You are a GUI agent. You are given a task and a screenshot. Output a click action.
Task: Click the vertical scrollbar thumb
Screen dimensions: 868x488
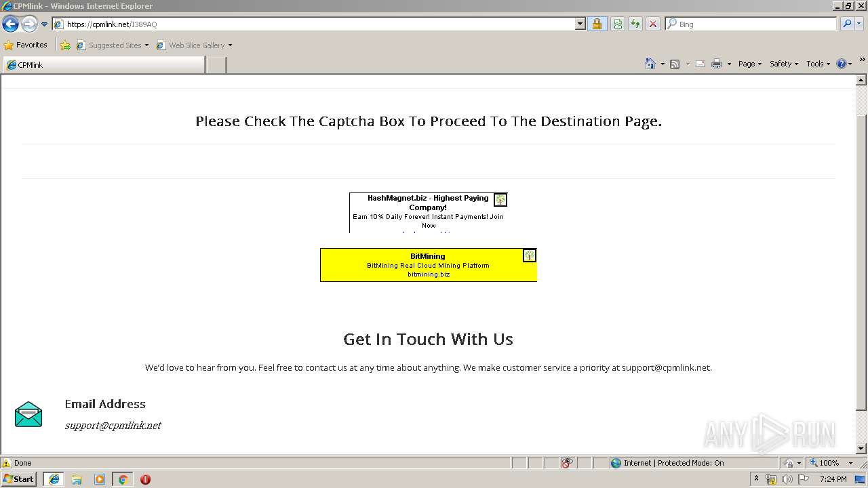(861, 263)
